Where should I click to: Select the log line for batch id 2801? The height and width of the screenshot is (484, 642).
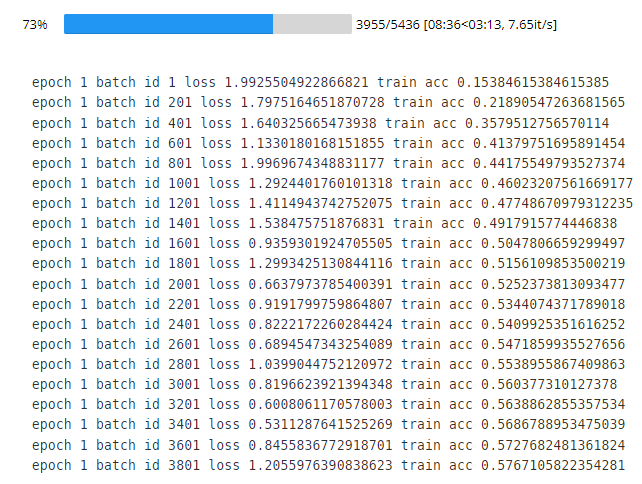pyautogui.click(x=328, y=365)
